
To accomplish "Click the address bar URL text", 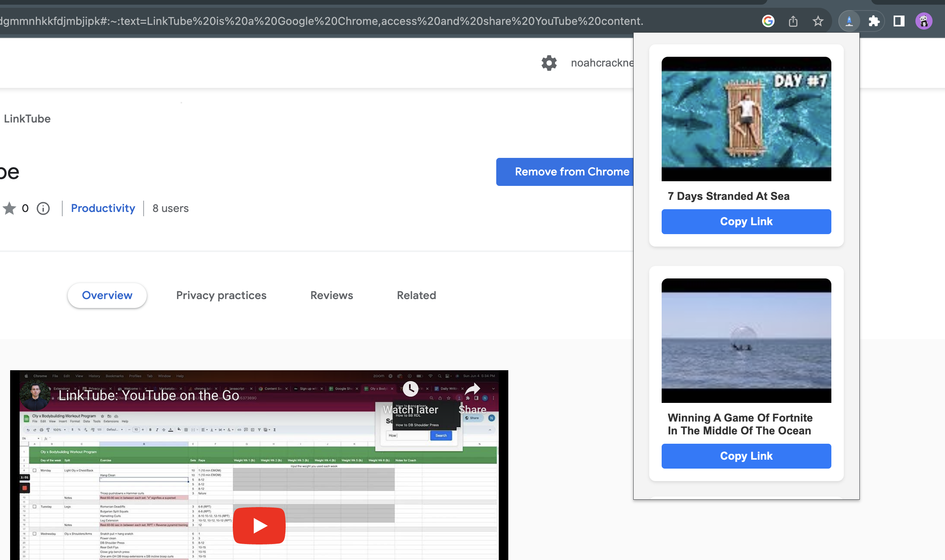I will 321,21.
